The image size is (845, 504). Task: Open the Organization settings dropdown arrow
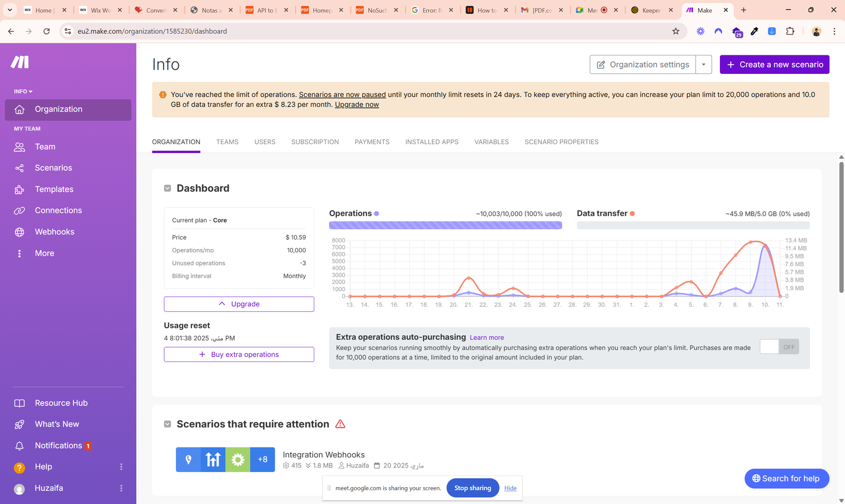click(x=703, y=64)
